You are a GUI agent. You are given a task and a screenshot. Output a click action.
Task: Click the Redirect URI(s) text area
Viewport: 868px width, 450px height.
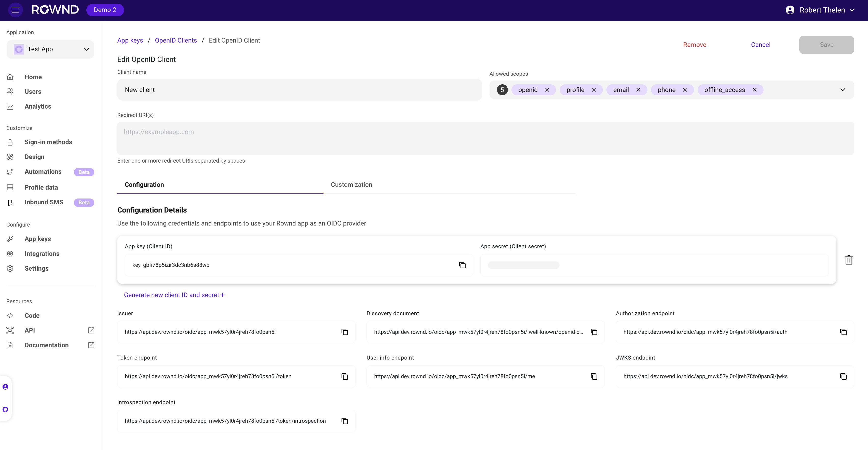[x=485, y=138]
